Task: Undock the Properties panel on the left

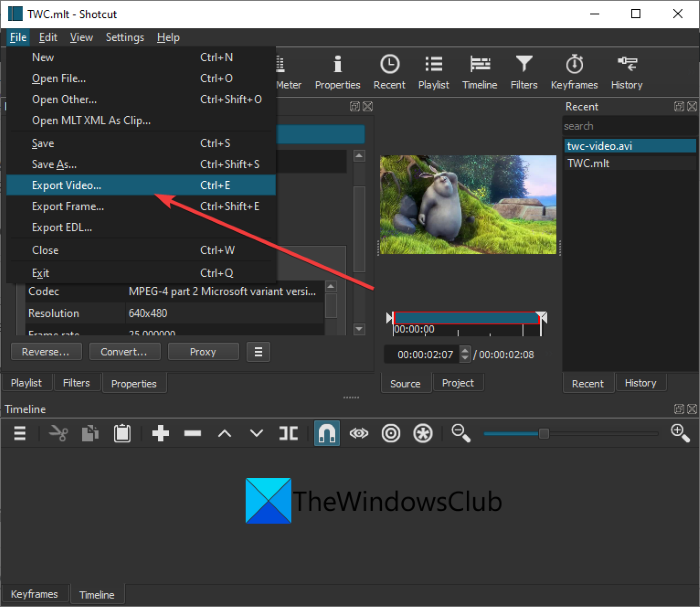Action: click(x=354, y=106)
